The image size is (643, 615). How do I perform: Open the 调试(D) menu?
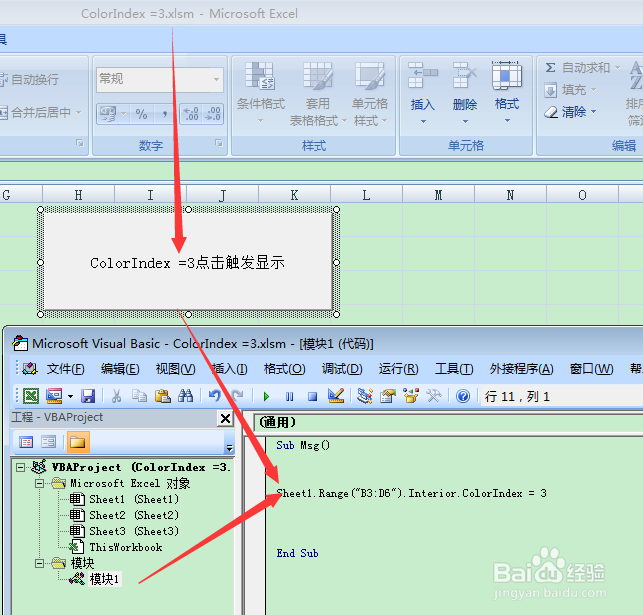[x=342, y=369]
